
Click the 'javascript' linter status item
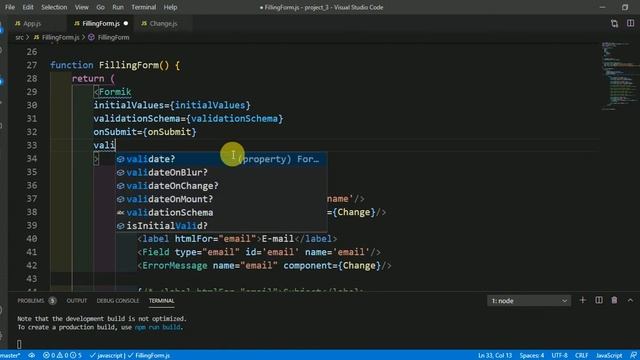click(x=106, y=356)
